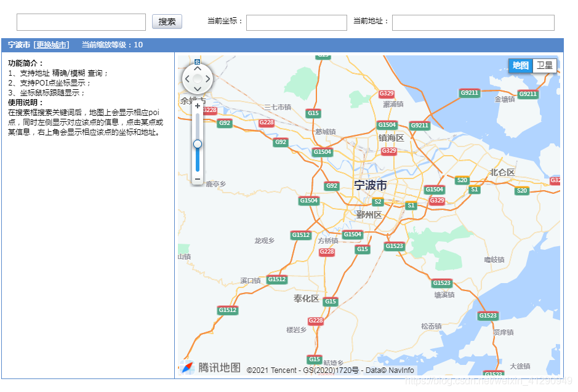Image resolution: width=578 pixels, height=392 pixels.
Task: Switch to the 地图 map view tab
Action: coord(521,66)
